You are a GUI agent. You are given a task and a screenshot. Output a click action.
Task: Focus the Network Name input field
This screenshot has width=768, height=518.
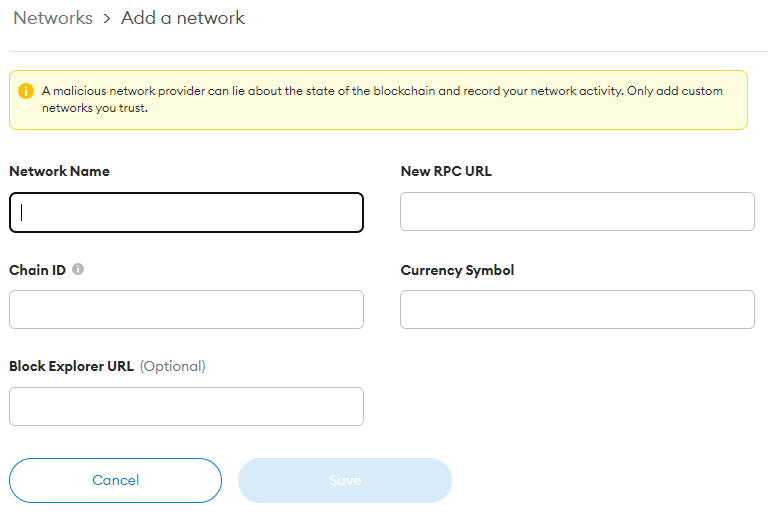coord(186,212)
